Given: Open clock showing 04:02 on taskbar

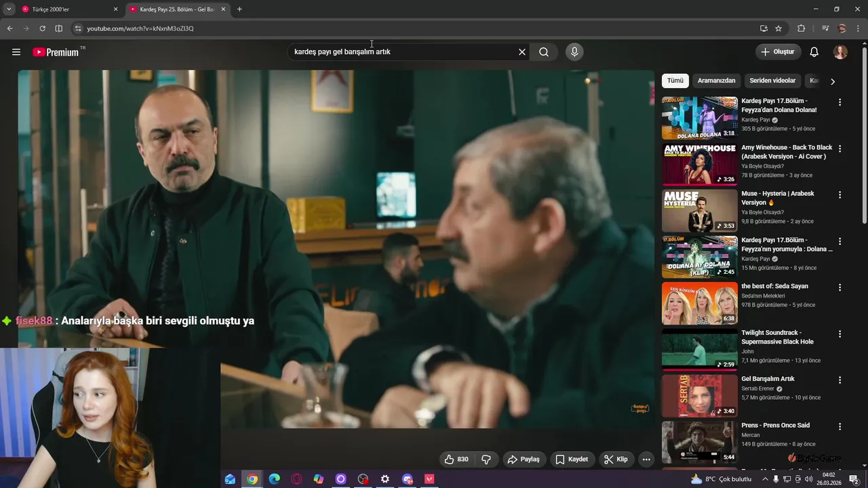Looking at the screenshot, I should (829, 479).
